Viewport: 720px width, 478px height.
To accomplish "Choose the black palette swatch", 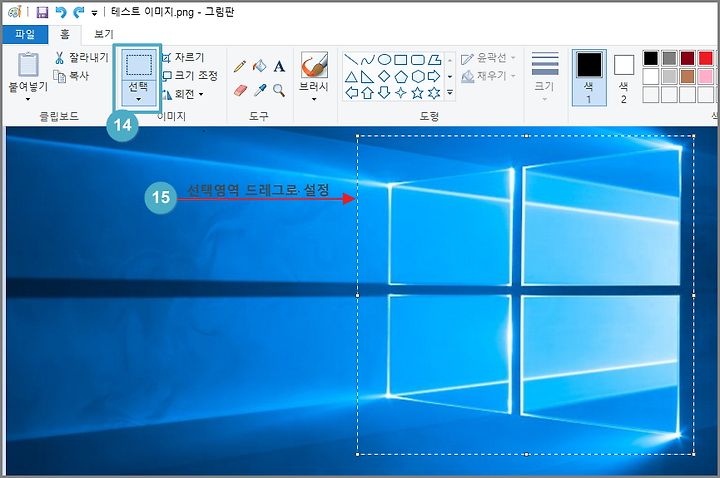I will (651, 58).
